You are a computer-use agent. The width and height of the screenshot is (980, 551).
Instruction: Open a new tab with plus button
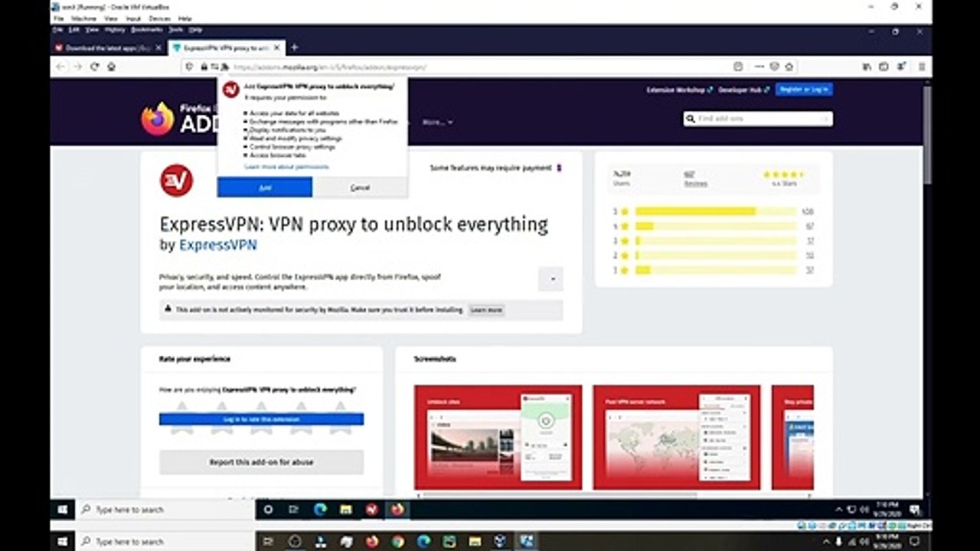click(x=294, y=47)
